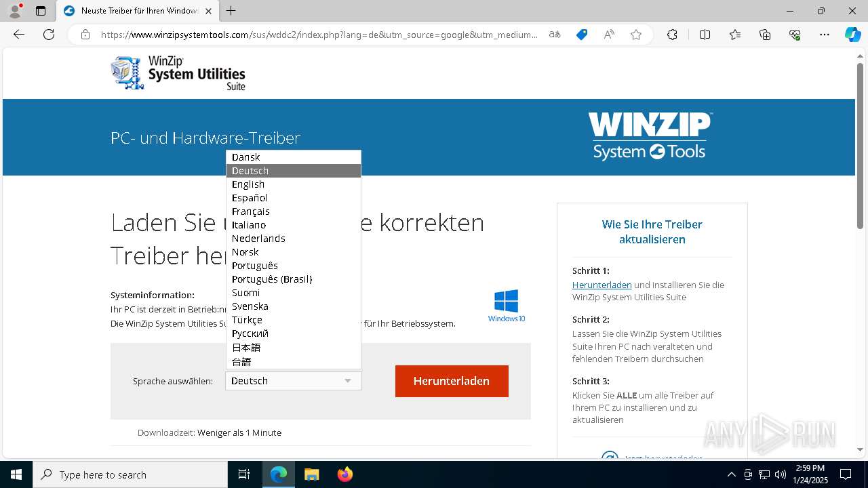Open the extensions puzzle icon
868x488 pixels.
(672, 35)
